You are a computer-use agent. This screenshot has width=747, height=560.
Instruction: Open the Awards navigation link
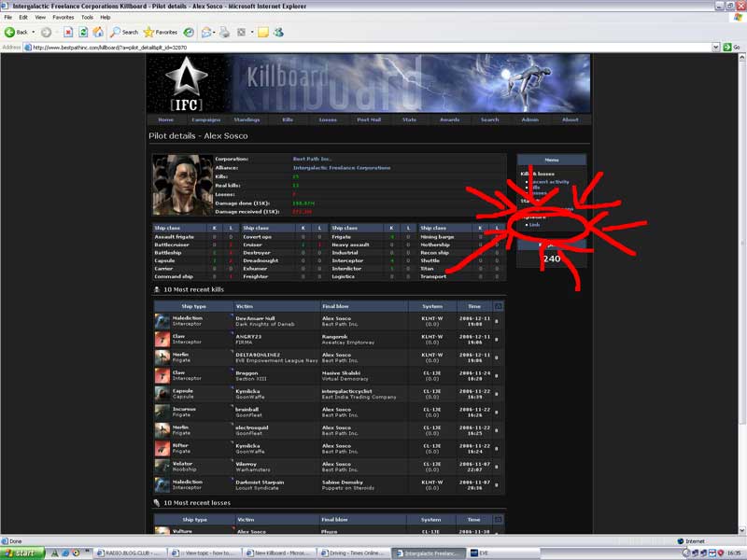click(450, 119)
